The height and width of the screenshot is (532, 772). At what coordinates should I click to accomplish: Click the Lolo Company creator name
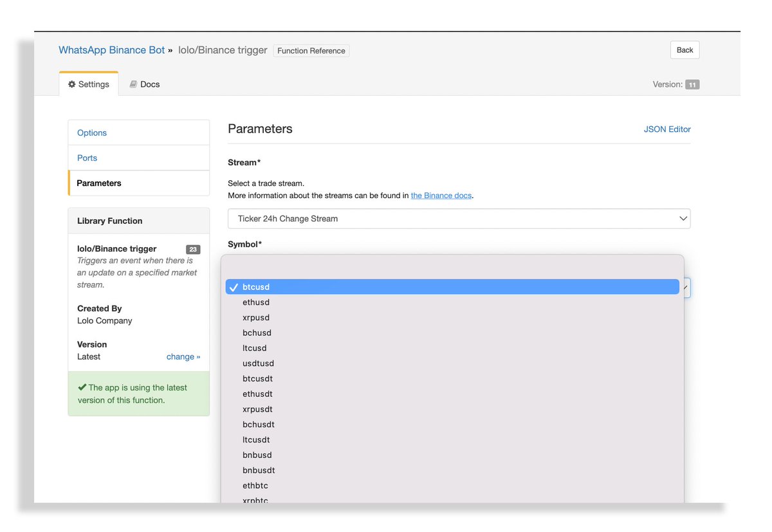105,320
